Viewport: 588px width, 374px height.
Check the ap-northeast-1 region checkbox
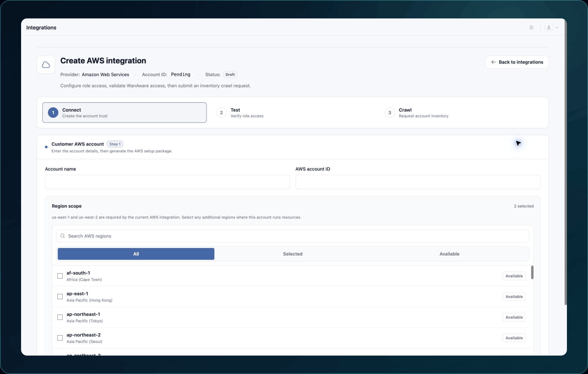[60, 317]
